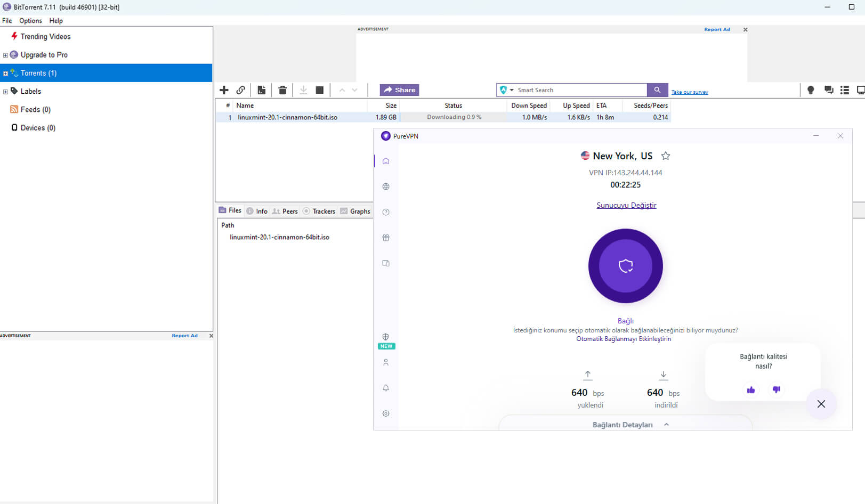The width and height of the screenshot is (865, 504).
Task: Close the top advertisement banner
Action: [x=745, y=30]
